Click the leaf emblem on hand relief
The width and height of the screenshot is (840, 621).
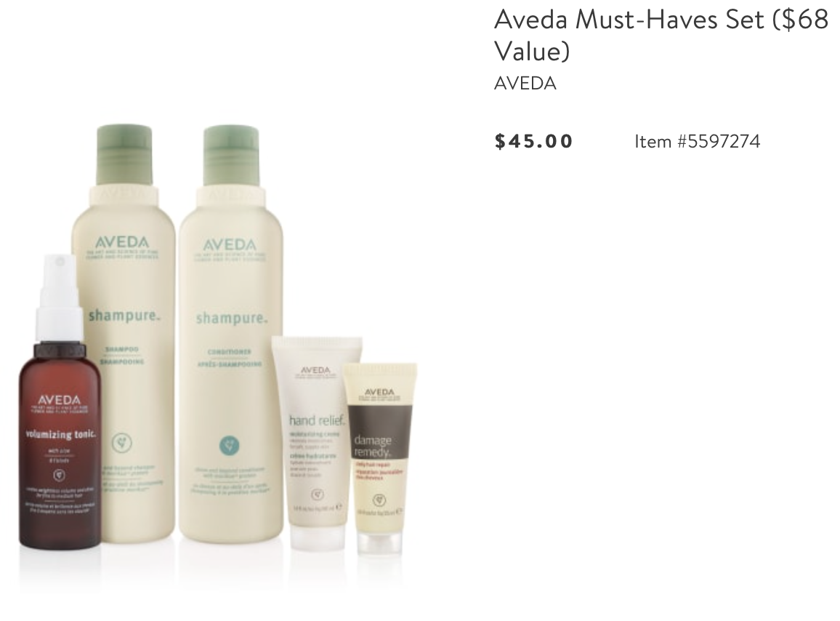[317, 494]
